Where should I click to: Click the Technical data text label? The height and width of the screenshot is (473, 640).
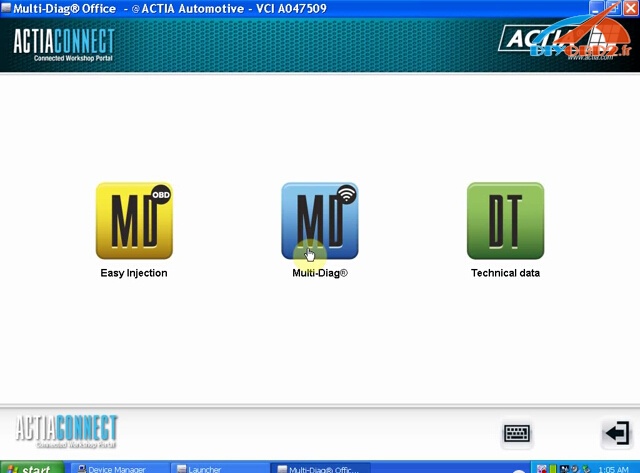pyautogui.click(x=505, y=273)
